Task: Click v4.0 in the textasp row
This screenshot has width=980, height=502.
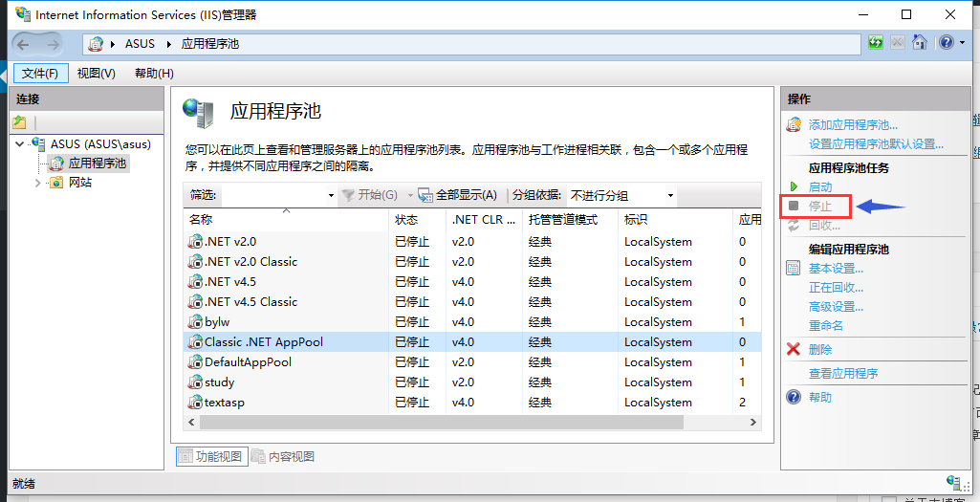Action: [463, 402]
